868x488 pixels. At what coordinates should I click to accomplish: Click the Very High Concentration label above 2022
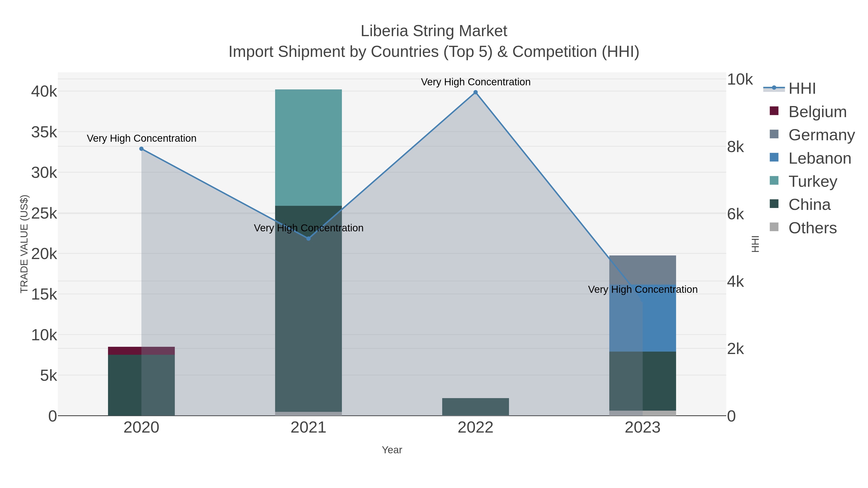click(x=475, y=82)
